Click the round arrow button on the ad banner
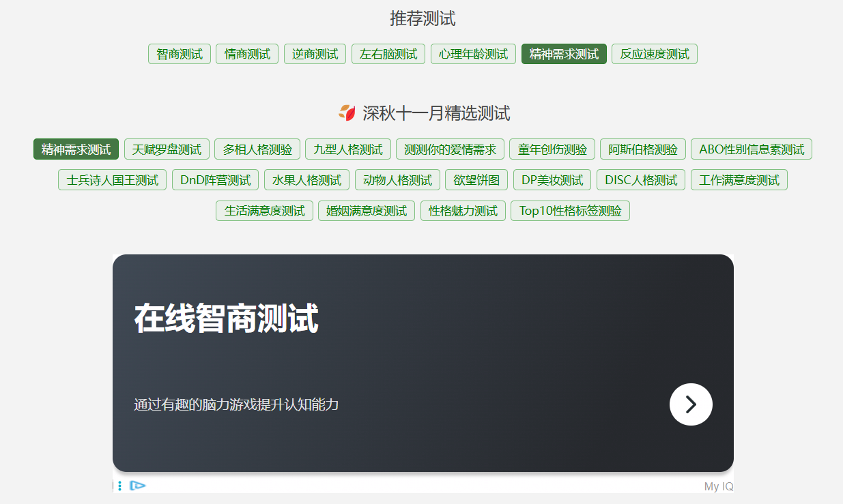Viewport: 843px width, 504px height. (x=691, y=404)
